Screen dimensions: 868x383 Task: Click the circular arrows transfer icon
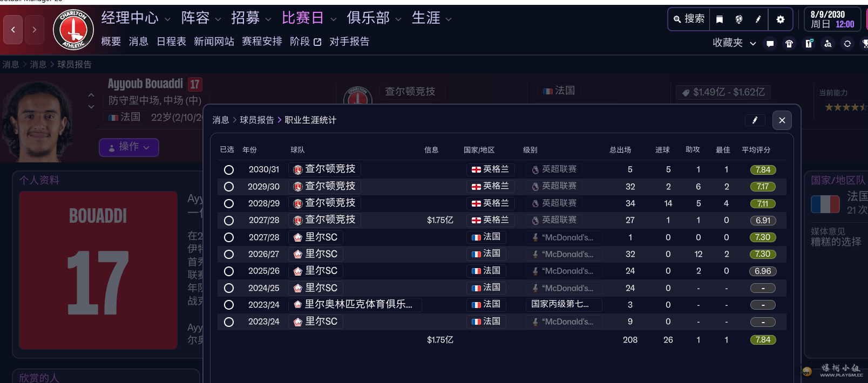[x=847, y=44]
